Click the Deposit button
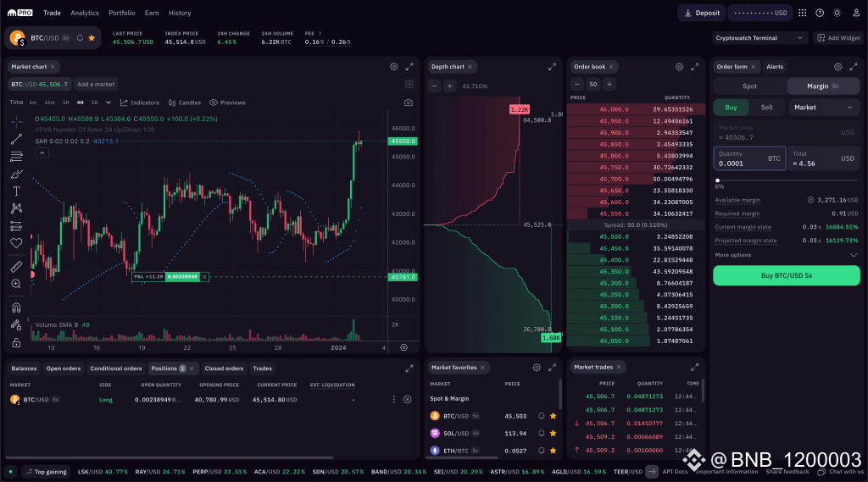Screen dimensions: 868x482 [700, 13]
